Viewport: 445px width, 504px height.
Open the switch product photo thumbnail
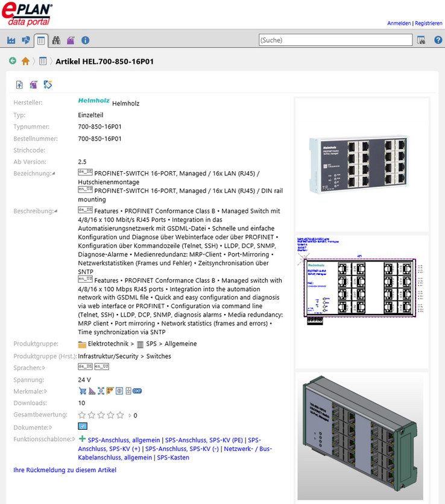pos(362,164)
